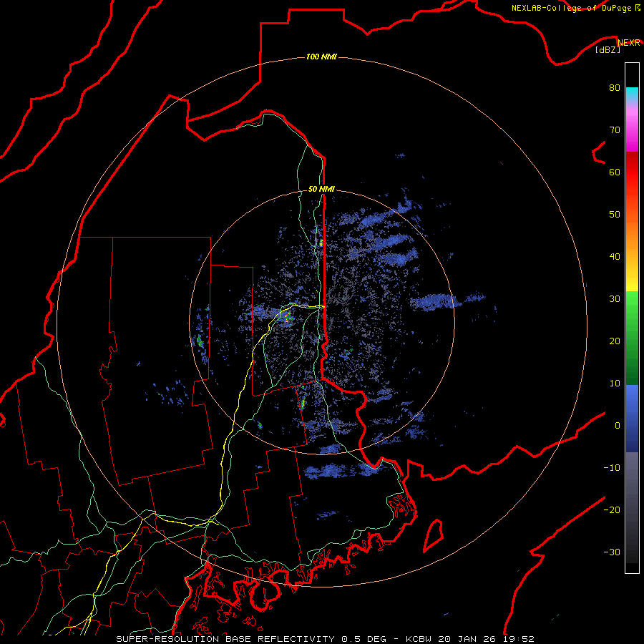Select the -30 value on the dBZ scale
Screen dimensions: 644x644
612,552
